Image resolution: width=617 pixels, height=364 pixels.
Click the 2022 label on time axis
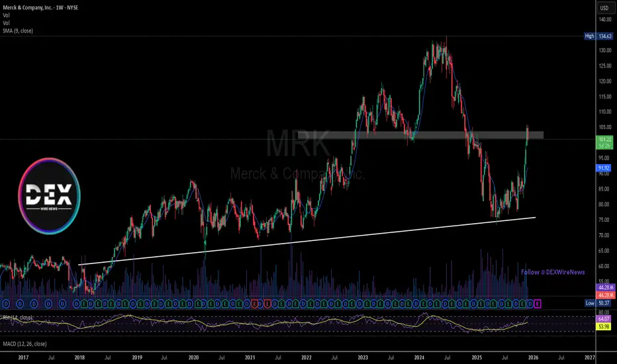coord(306,357)
